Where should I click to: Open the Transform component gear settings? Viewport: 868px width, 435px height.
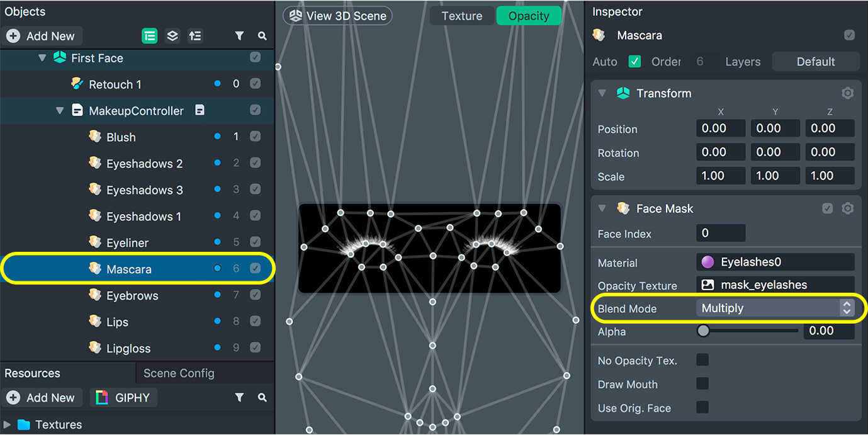coord(847,93)
